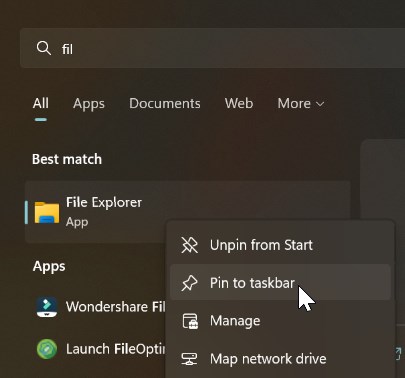Click the Map network drive icon
The width and height of the screenshot is (405, 378).
pos(189,359)
